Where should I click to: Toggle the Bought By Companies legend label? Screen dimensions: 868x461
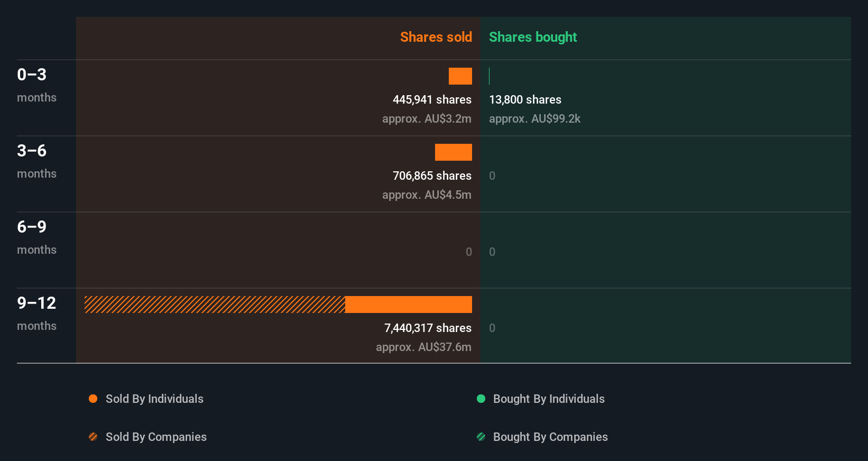[x=550, y=437]
